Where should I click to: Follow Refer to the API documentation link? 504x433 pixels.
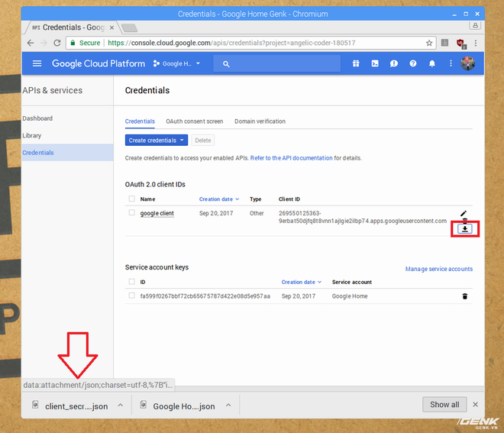pos(291,158)
